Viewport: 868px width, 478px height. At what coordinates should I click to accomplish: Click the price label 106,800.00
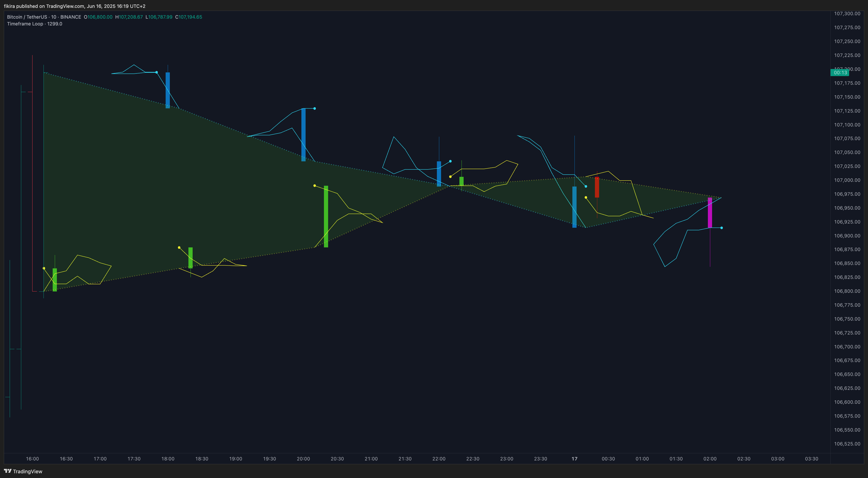pyautogui.click(x=847, y=291)
